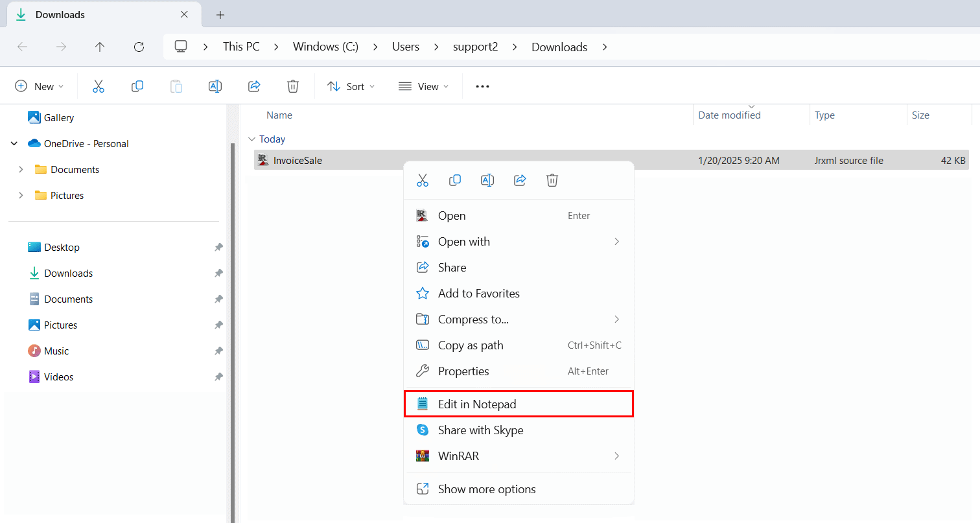Viewport: 980px width, 523px height.
Task: Click the Share icon in the toolbar
Action: coord(254,86)
